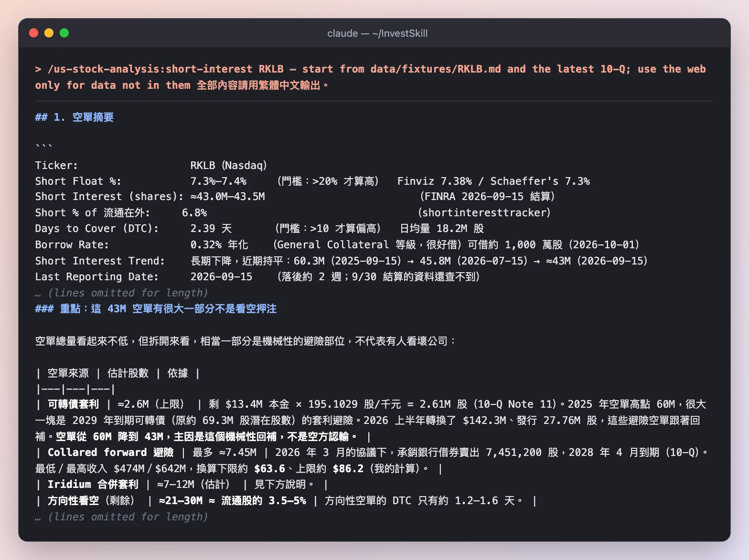Click the note "(FINRA 2026-09-15 結算)"
Image resolution: width=749 pixels, height=560 pixels.
tap(487, 197)
